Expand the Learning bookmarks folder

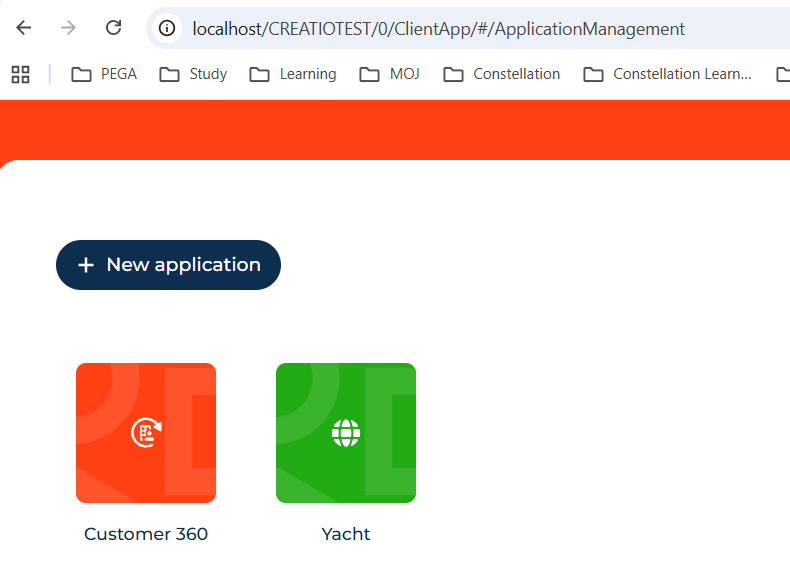click(x=292, y=74)
